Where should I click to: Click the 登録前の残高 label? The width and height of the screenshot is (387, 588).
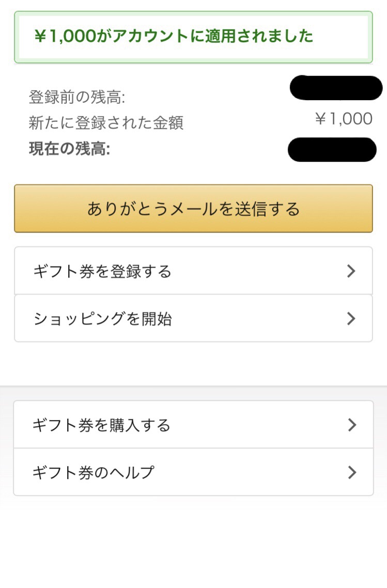[x=77, y=98]
